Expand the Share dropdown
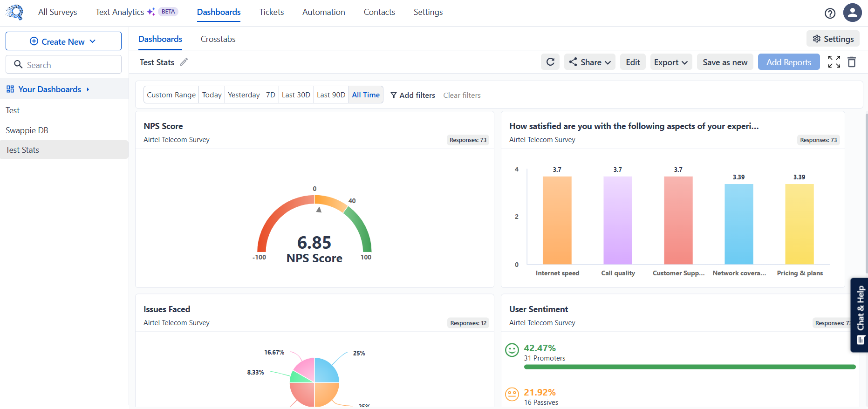This screenshot has width=868, height=409. tap(590, 62)
